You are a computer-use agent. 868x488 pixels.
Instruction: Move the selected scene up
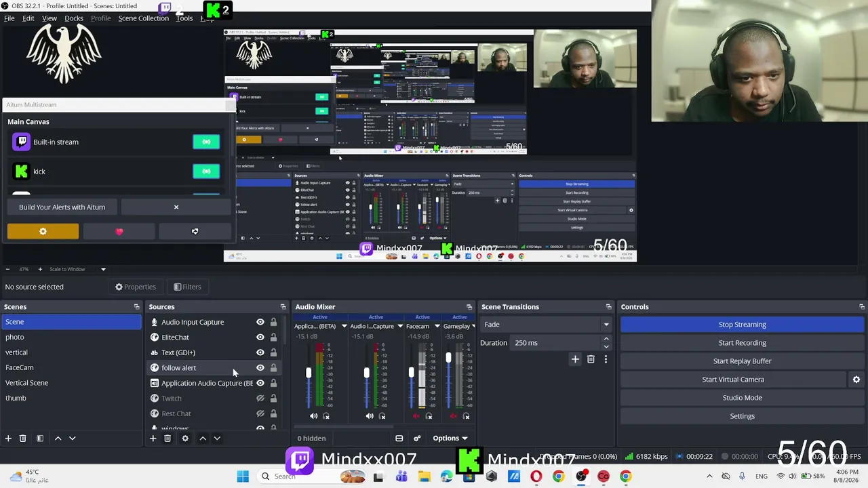[x=58, y=439]
